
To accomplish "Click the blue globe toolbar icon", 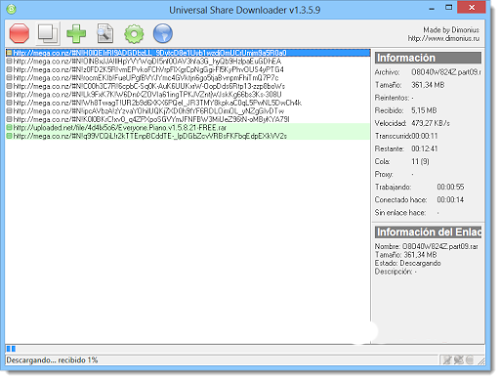I will [163, 33].
